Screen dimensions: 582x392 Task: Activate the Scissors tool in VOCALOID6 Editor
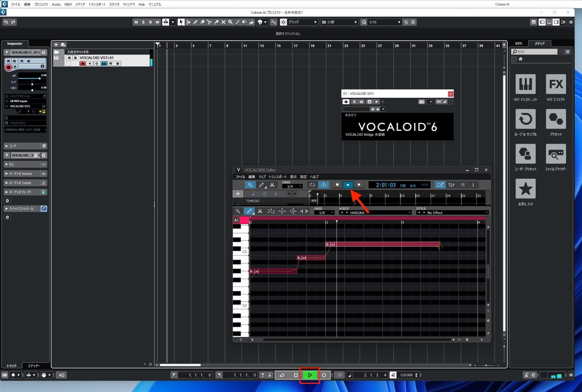(272, 185)
